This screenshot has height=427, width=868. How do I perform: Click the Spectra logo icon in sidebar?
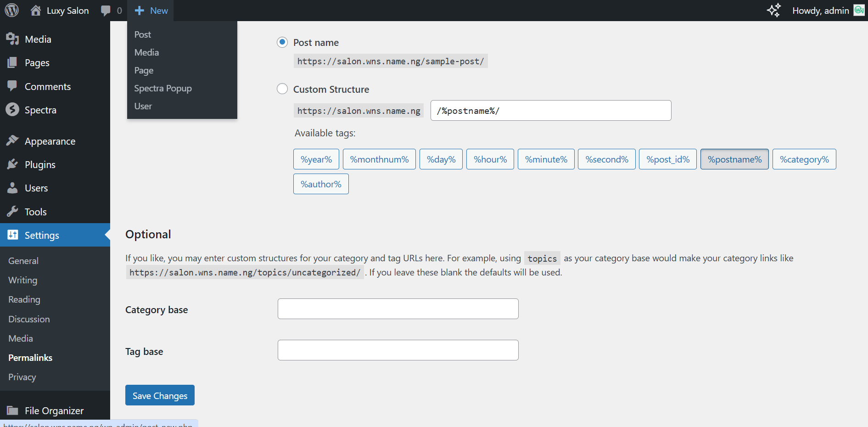click(x=12, y=110)
